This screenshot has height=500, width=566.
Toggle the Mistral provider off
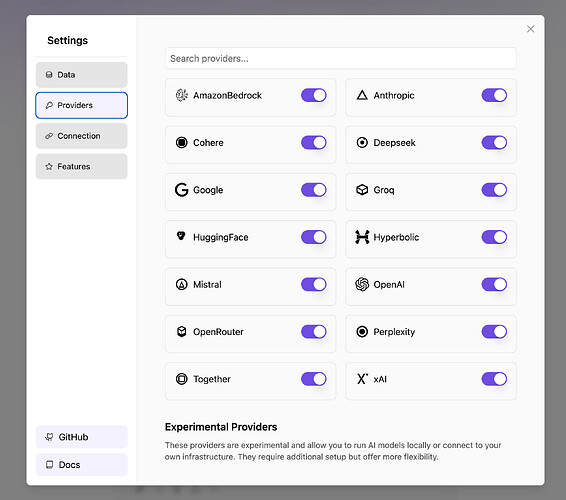[314, 284]
